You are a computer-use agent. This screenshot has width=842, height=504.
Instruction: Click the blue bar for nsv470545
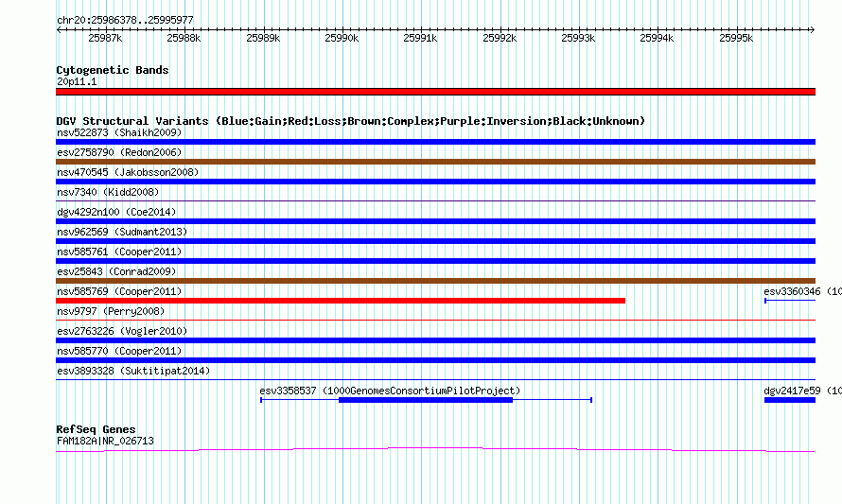435,182
